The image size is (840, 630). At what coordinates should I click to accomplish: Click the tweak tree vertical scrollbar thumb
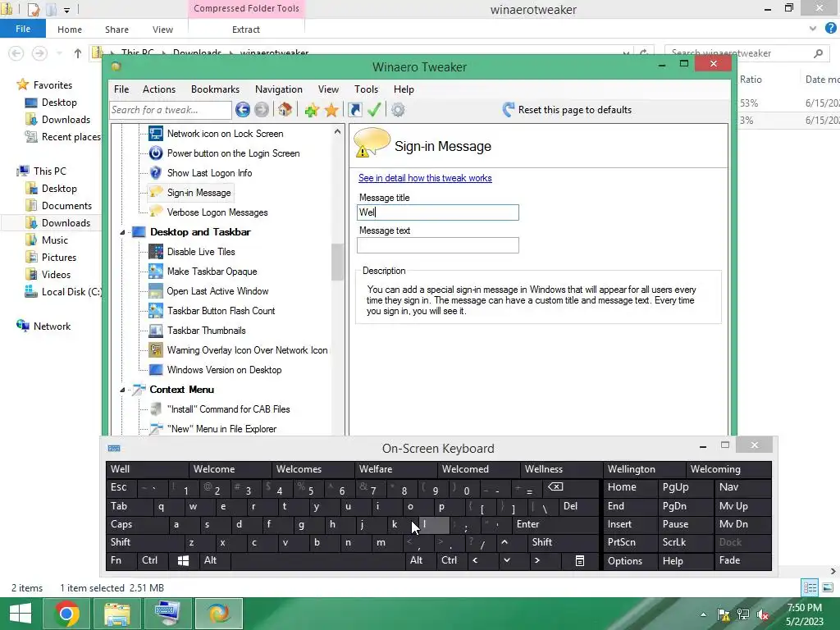[x=337, y=262]
